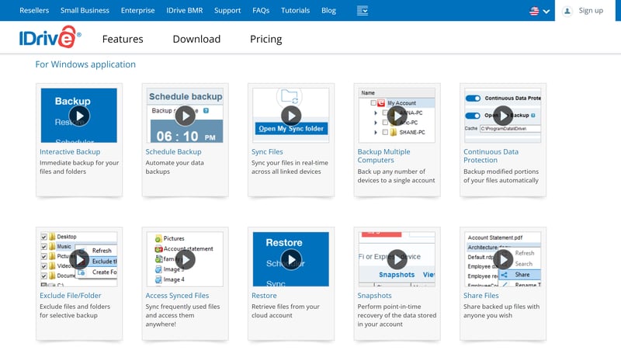This screenshot has width=621, height=364.
Task: Play the Restore video thumbnail
Action: click(290, 259)
